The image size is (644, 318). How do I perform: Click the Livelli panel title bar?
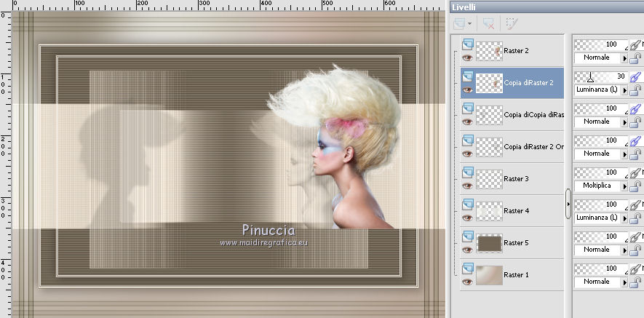point(546,7)
